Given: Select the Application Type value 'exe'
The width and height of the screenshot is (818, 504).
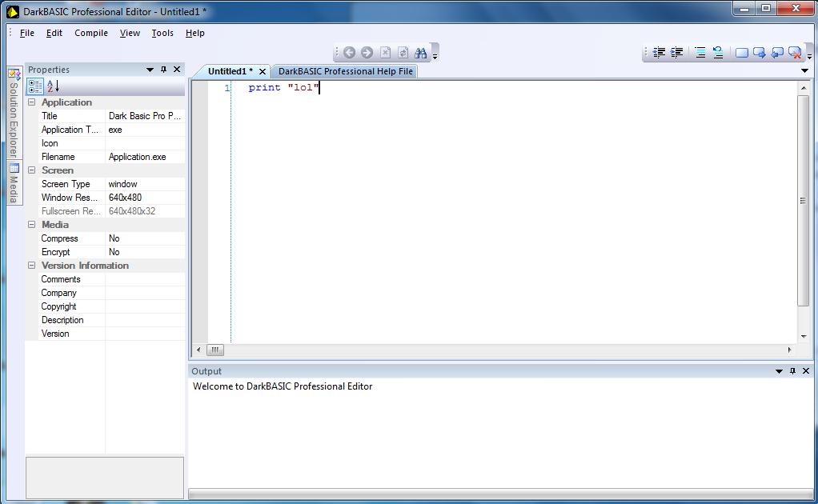Looking at the screenshot, I should pos(145,130).
